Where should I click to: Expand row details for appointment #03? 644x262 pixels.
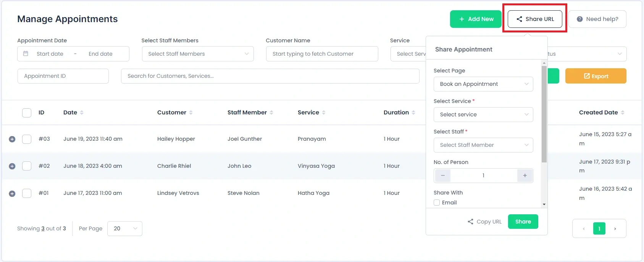12,139
